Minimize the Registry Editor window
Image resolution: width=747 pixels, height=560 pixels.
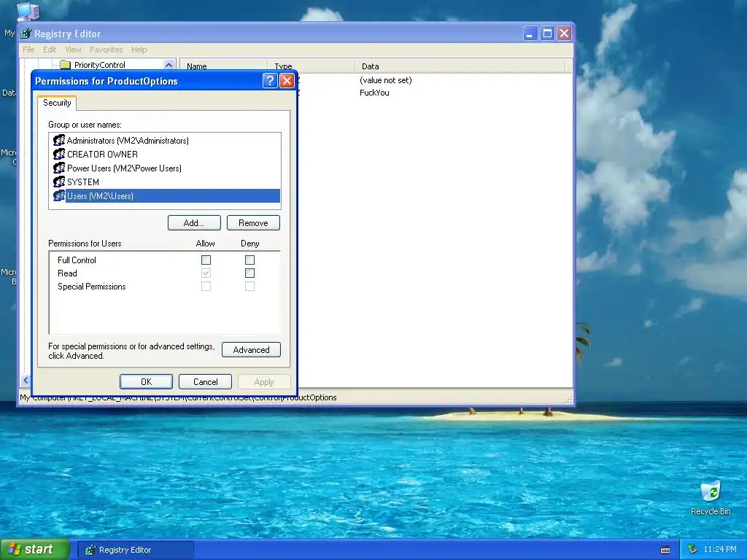tap(530, 34)
